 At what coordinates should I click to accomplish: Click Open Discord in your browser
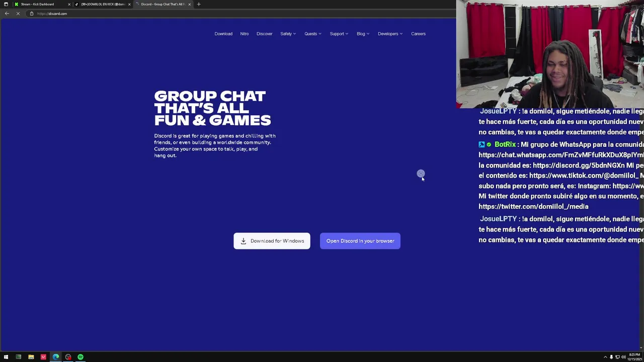[360, 241]
